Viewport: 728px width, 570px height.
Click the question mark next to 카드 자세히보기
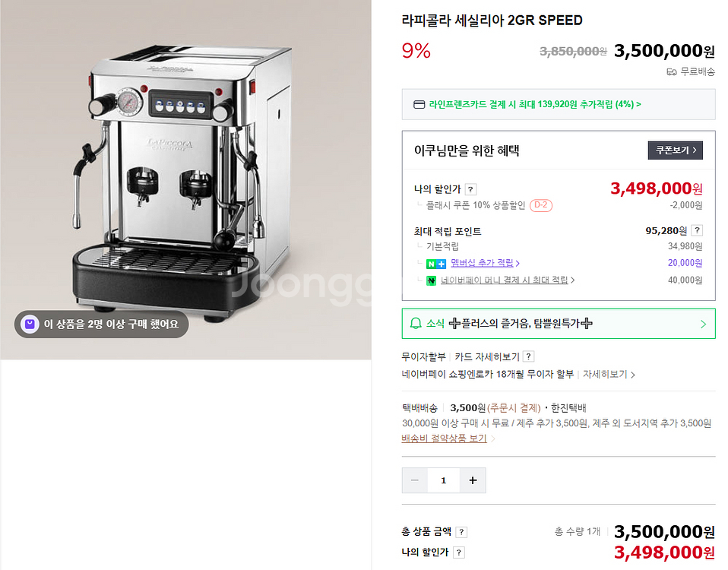point(528,356)
